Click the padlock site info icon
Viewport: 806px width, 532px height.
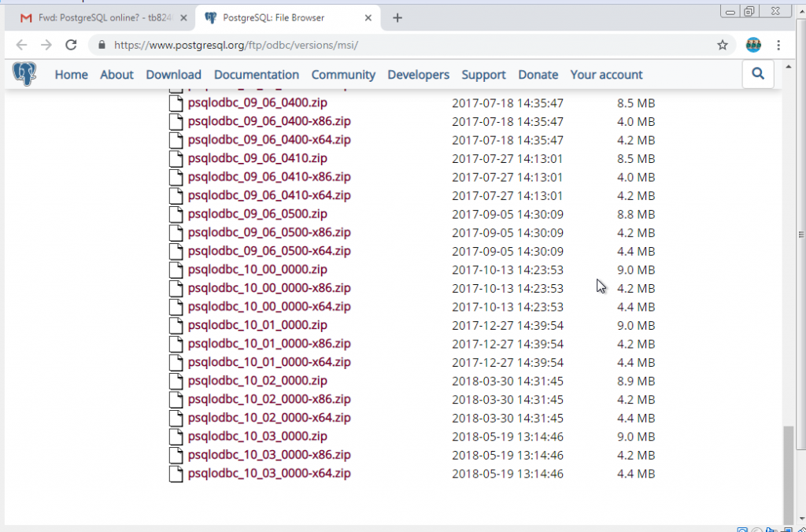[102, 45]
